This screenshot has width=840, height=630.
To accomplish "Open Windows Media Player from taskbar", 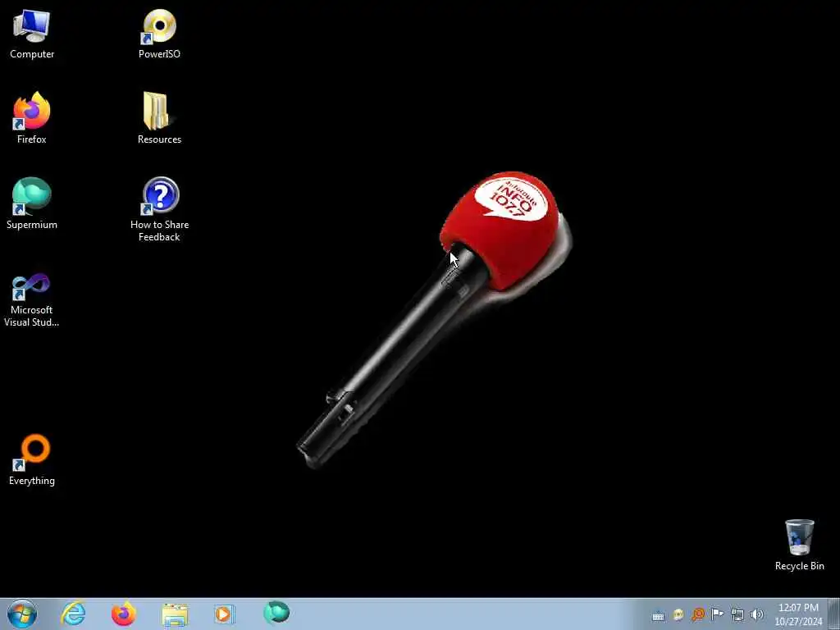I will click(x=225, y=614).
